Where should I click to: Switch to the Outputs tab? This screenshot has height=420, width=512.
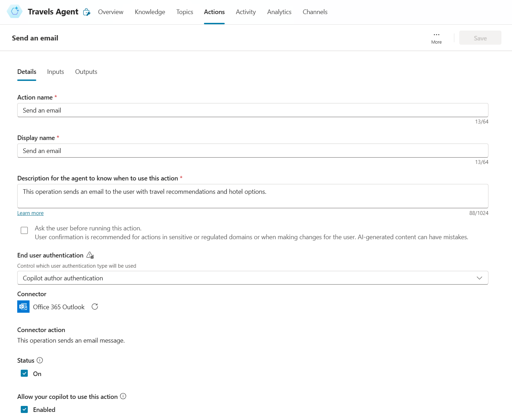pyautogui.click(x=86, y=72)
